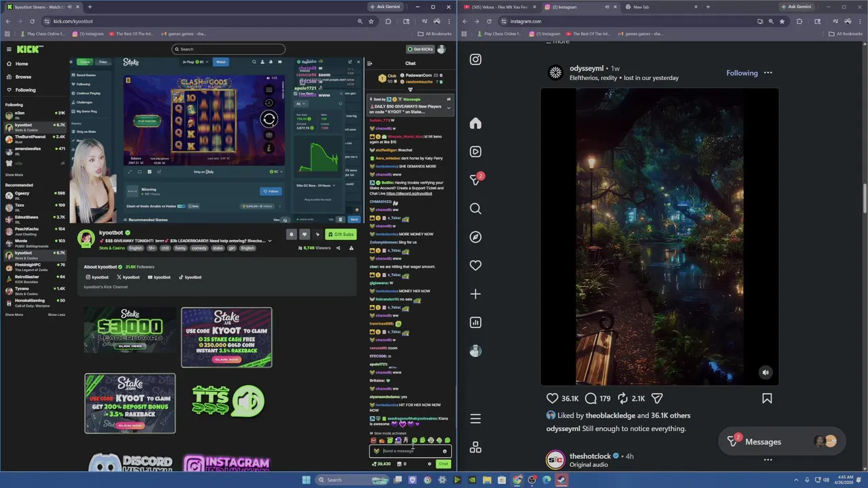Open Instagram profile avatar in sidebar
868x488 pixels.
[475, 351]
